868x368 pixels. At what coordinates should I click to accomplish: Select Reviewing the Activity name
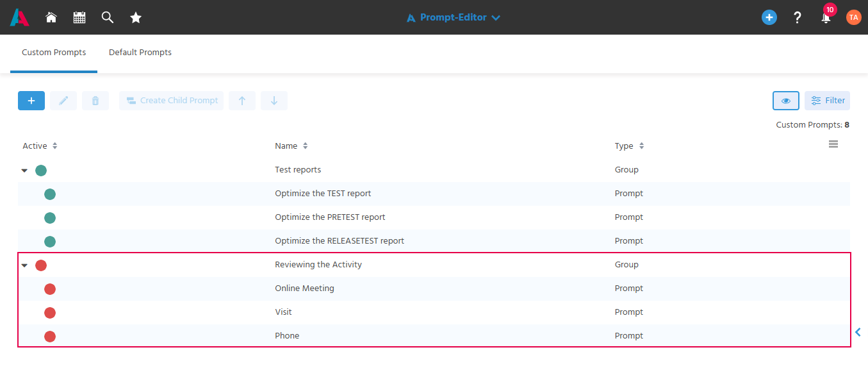coord(318,265)
